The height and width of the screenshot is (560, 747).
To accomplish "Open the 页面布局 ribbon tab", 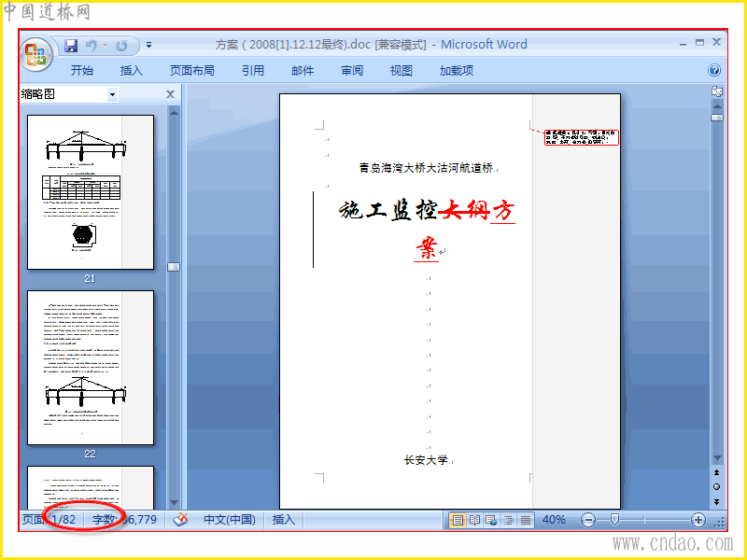I will click(192, 71).
